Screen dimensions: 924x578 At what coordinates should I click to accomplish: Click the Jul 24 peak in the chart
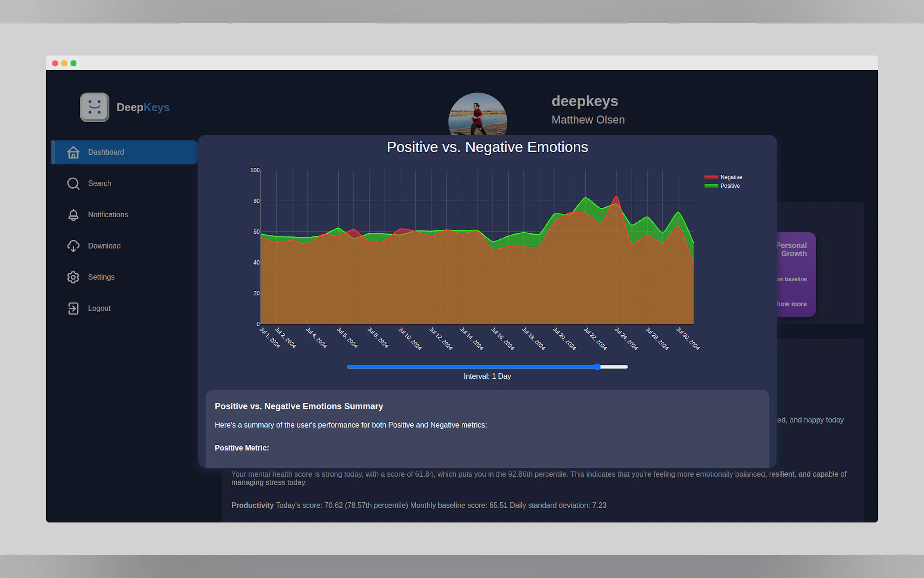coord(616,197)
